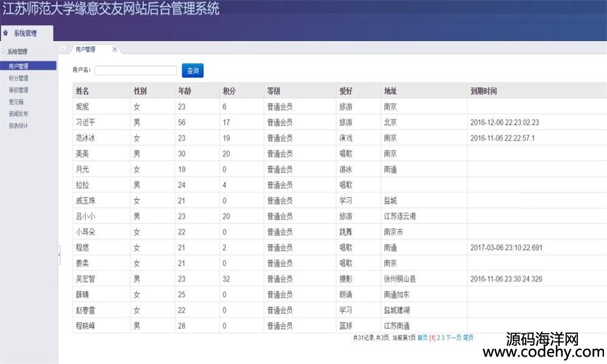Click hobby cell 摄影
Screen dimensions: 607x364
tap(346, 279)
